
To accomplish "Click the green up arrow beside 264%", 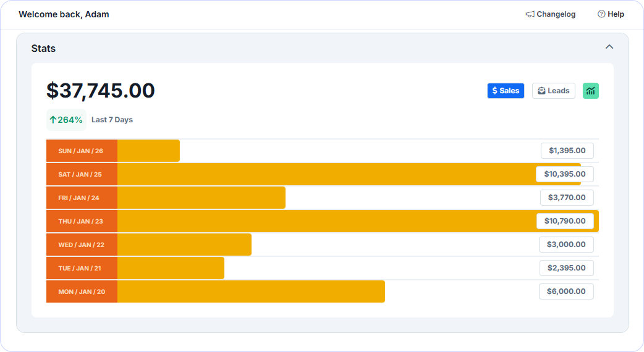I will (53, 120).
